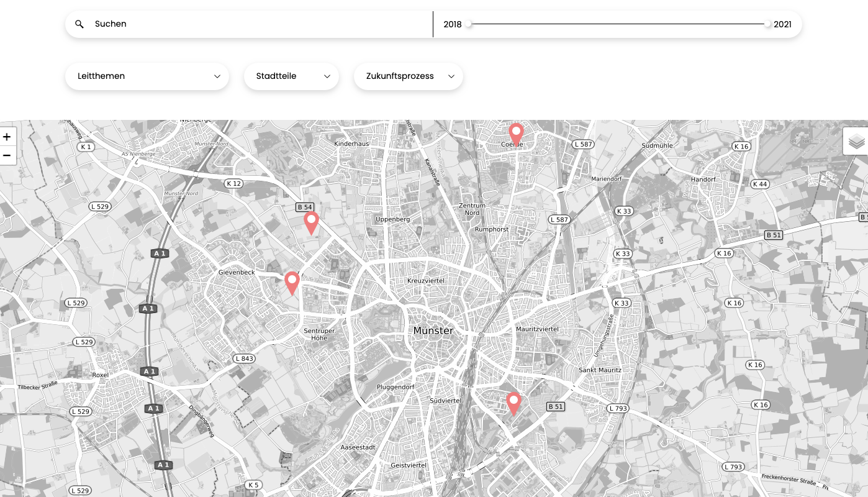The image size is (868, 497).
Task: Select the map pin near B 54
Action: [x=311, y=223]
